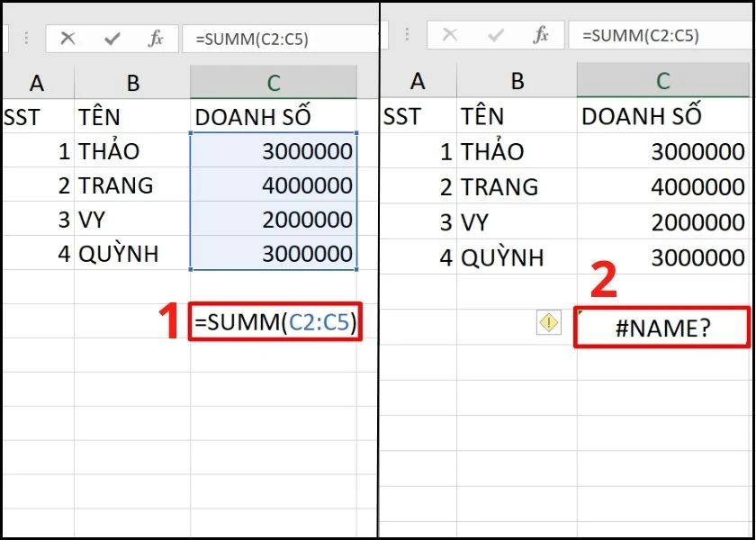Select the QUỲNH cell in right sheet
This screenshot has width=756, height=540.
517,257
